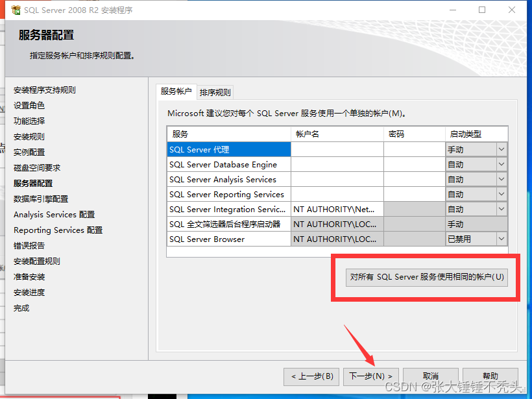Viewport: 532px width, 399px height.
Task: Close the SQL Server setup window
Action: 512,10
